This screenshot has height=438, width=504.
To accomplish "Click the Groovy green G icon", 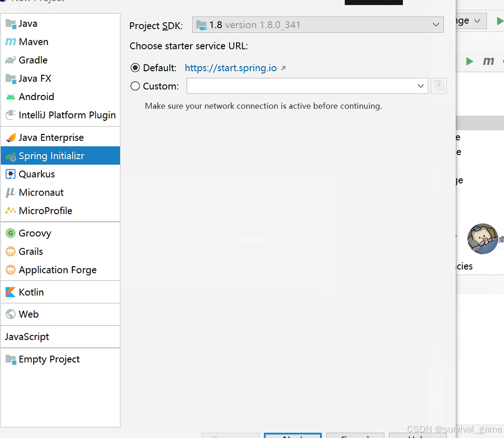I will tap(11, 233).
